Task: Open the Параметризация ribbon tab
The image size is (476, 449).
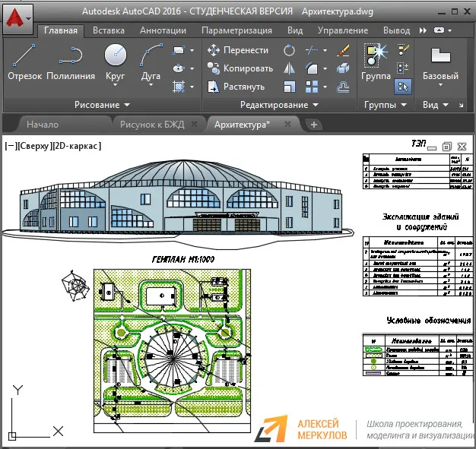Action: [236, 30]
